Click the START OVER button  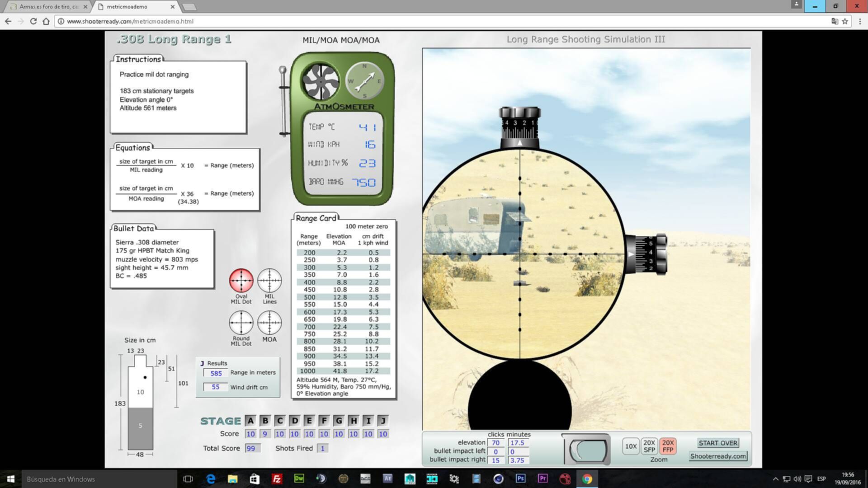click(x=718, y=443)
